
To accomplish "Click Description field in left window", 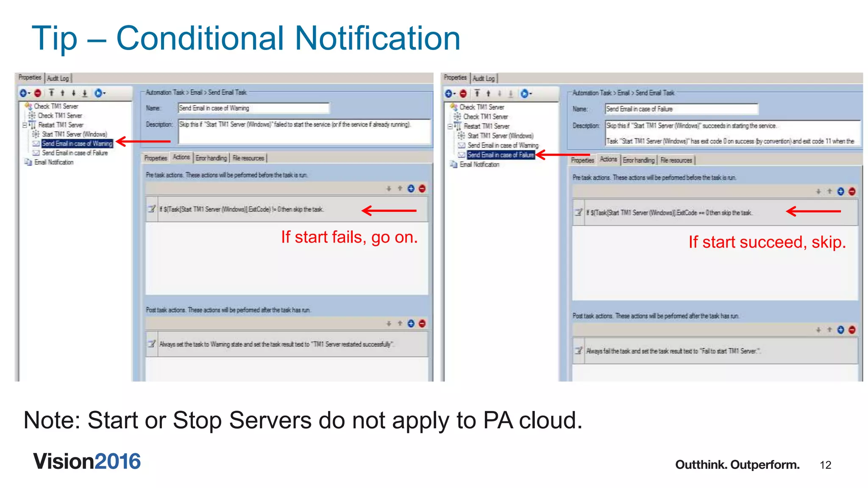I will pyautogui.click(x=304, y=132).
